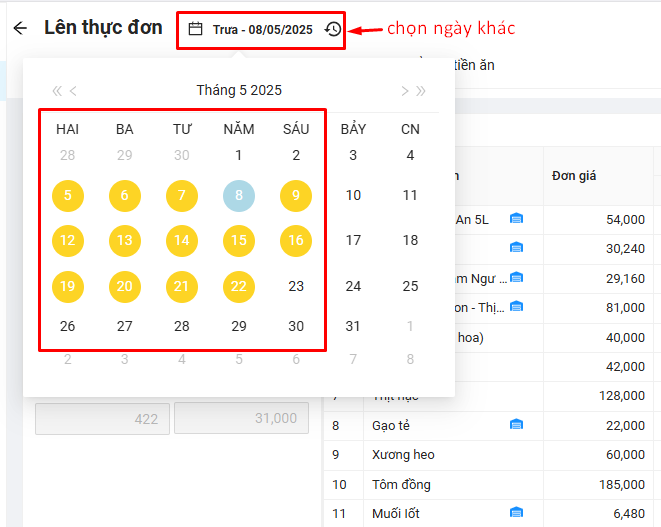Jump to previous year with double-left arrow
Screen dimensions: 661x527
pos(57,91)
